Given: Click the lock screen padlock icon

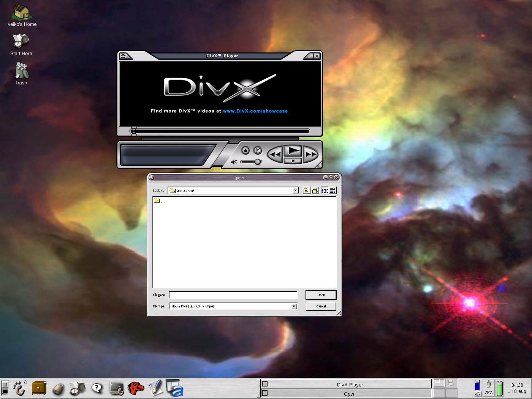Looking at the screenshot, I should [x=58, y=389].
